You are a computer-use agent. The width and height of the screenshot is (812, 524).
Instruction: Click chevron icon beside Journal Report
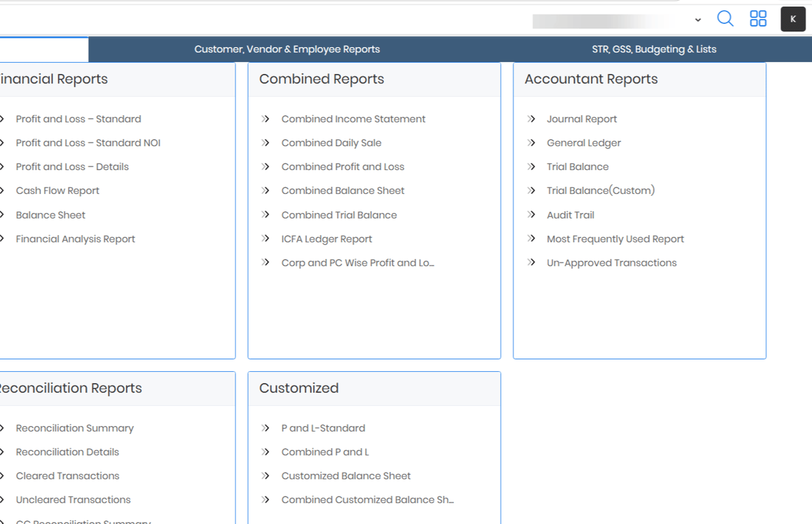pyautogui.click(x=531, y=119)
